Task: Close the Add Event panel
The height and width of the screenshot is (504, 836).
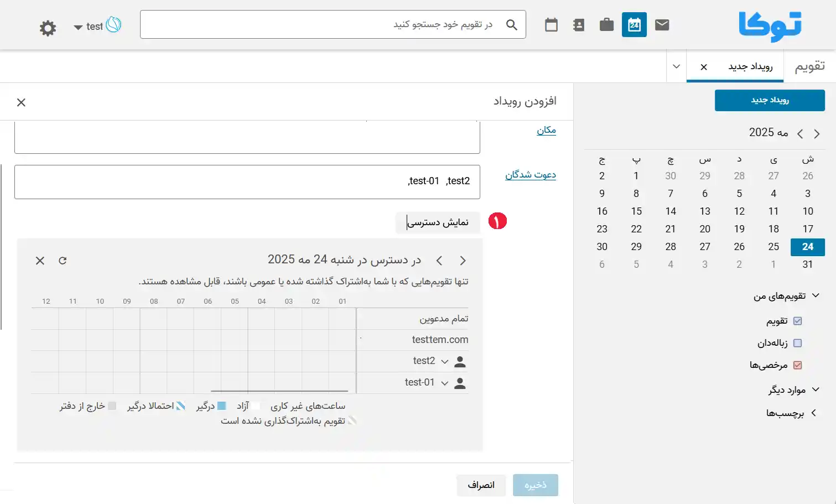Action: click(21, 102)
